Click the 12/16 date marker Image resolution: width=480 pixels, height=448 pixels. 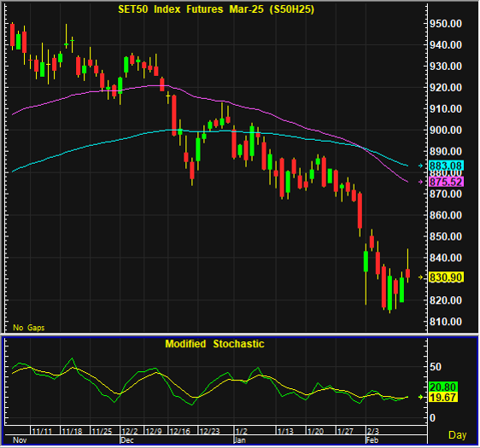pos(179,431)
